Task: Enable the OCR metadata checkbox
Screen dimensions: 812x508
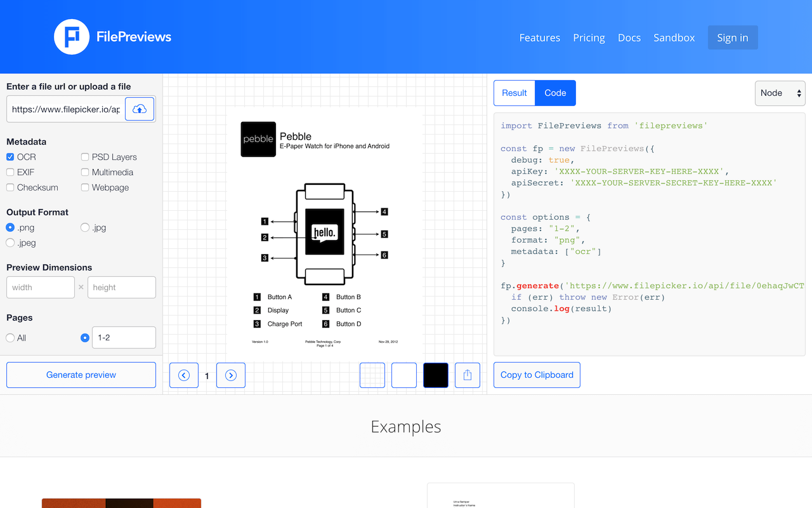Action: coord(10,157)
